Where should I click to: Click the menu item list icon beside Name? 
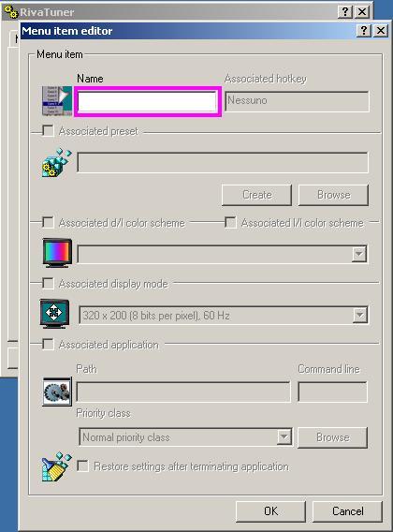(x=57, y=101)
